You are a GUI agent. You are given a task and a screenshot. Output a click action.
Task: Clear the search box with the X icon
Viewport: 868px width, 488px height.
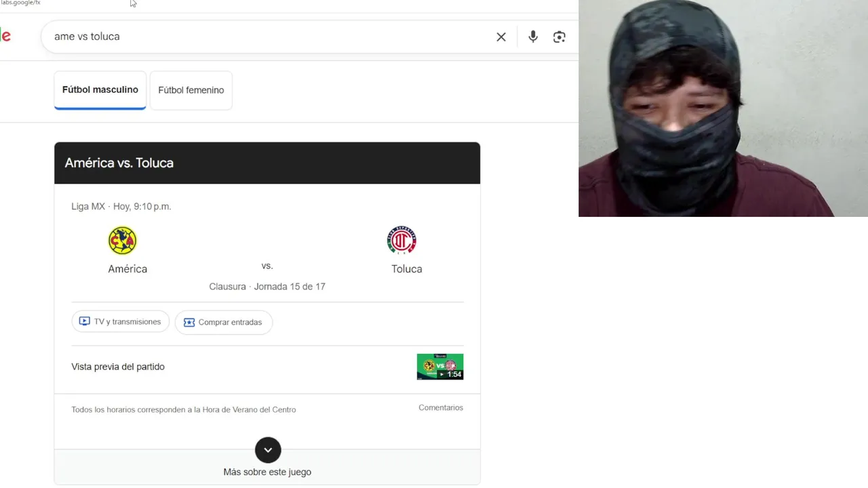click(501, 37)
